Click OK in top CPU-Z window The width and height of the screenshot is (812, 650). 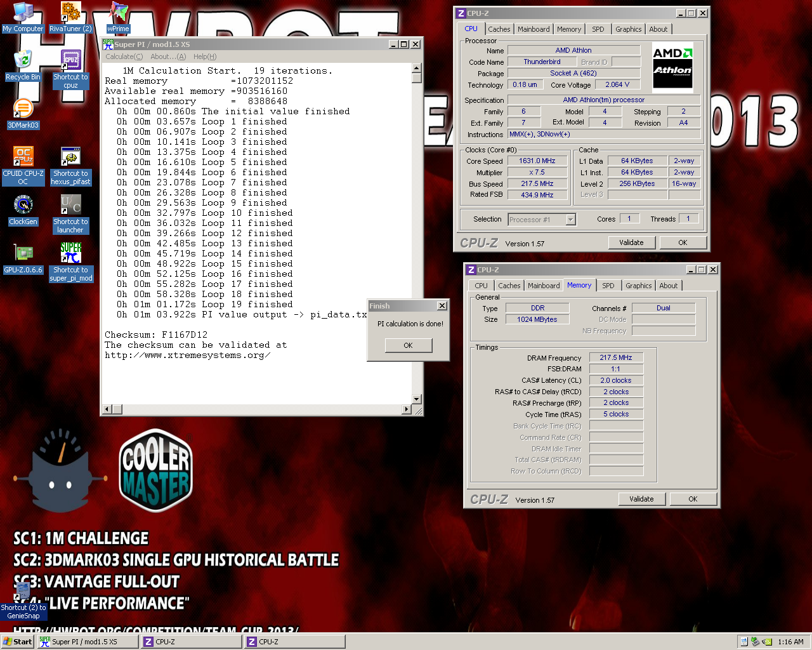pyautogui.click(x=683, y=242)
